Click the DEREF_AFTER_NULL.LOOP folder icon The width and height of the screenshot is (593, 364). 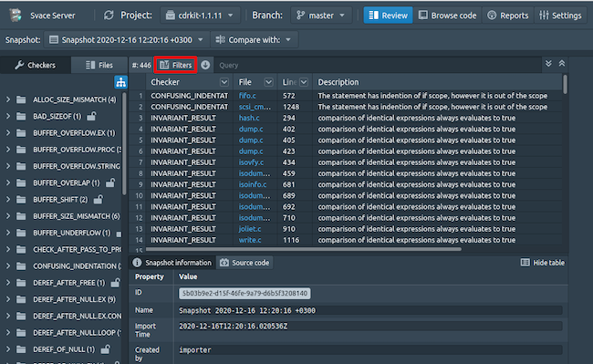click(21, 333)
